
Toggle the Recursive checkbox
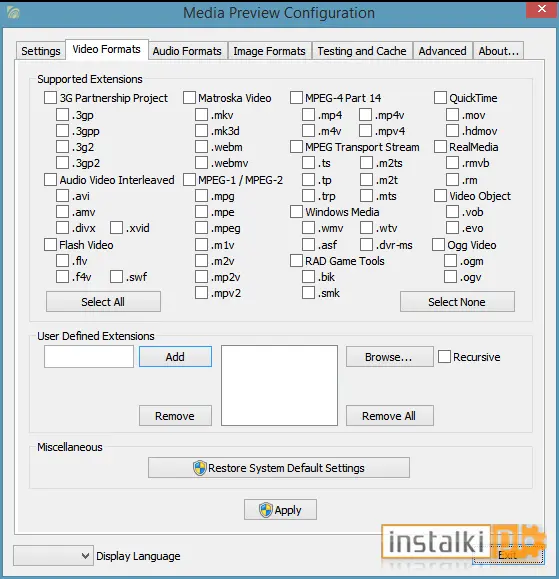(x=444, y=357)
